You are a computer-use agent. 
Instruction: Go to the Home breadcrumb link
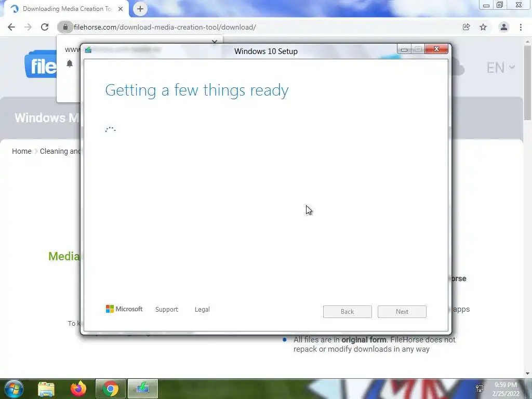(x=22, y=151)
